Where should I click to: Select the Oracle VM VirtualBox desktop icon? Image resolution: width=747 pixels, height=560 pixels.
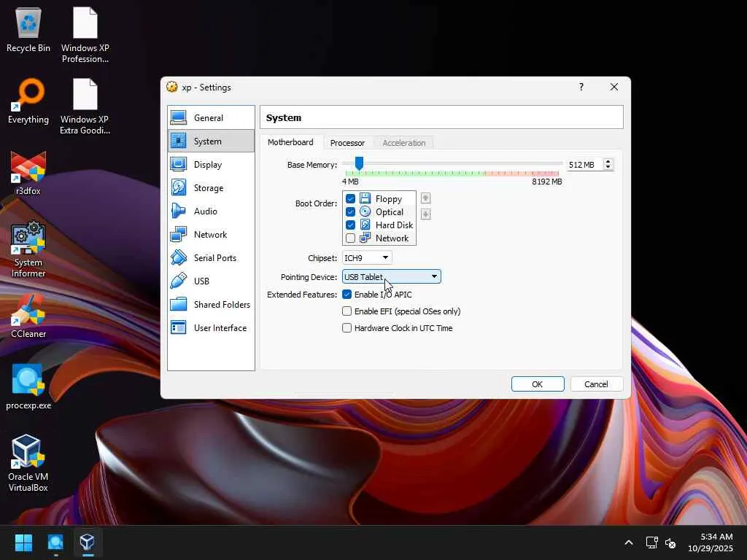28,463
